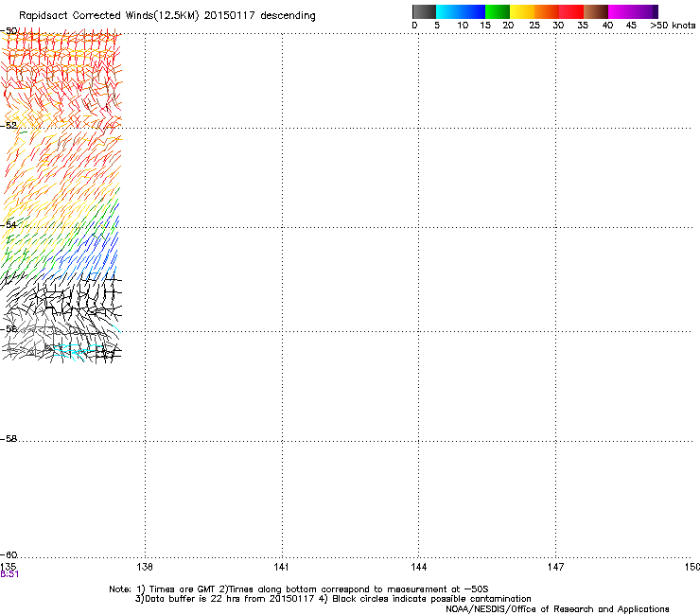Click the legend label '25'
Screen dimensions: 700x615
point(534,26)
